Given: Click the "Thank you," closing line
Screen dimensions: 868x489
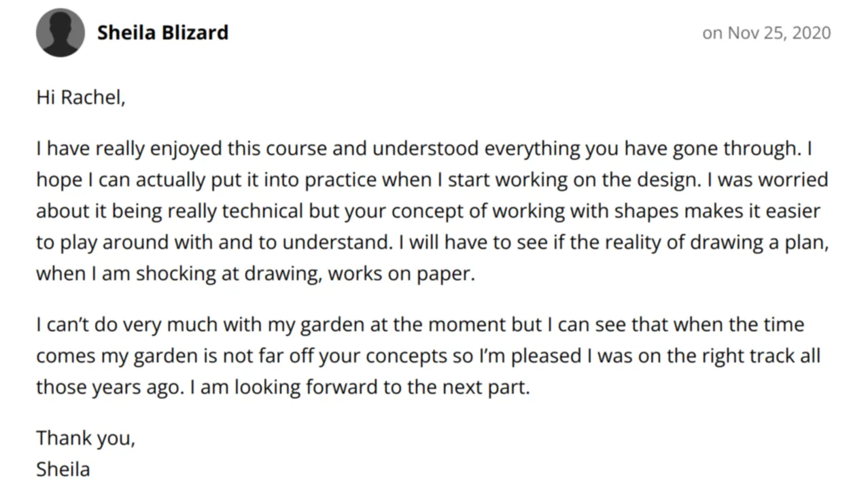Looking at the screenshot, I should pyautogui.click(x=86, y=438).
